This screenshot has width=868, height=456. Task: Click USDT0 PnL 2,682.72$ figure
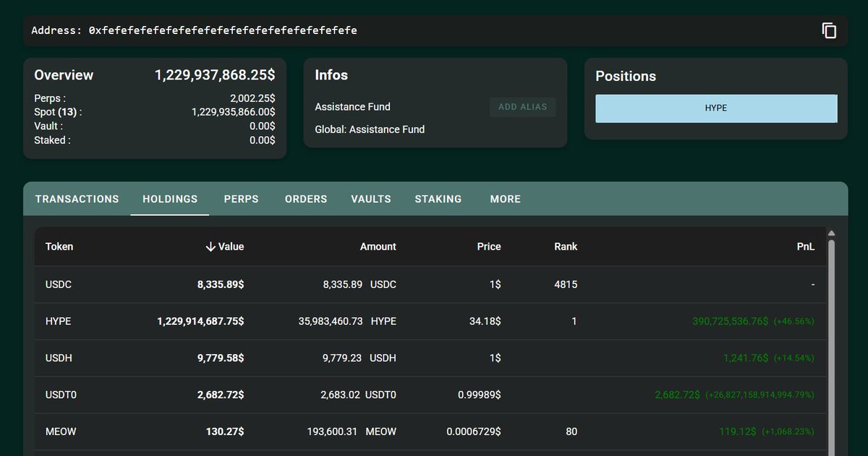click(x=677, y=394)
